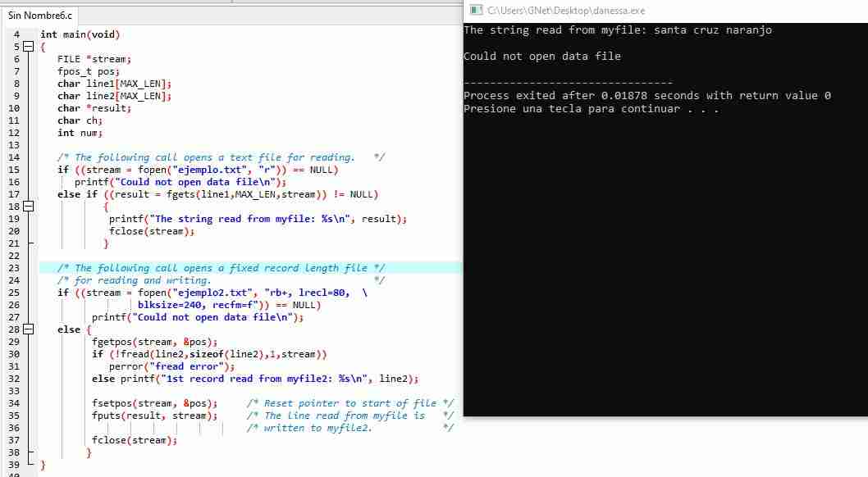The height and width of the screenshot is (477, 868).
Task: Click the console window icon in danessa.exe title bar
Action: [x=476, y=10]
